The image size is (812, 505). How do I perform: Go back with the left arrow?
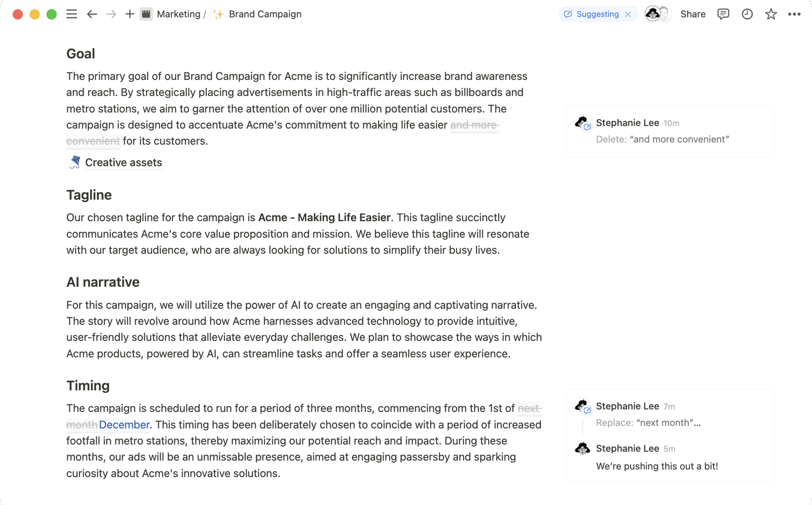click(92, 14)
